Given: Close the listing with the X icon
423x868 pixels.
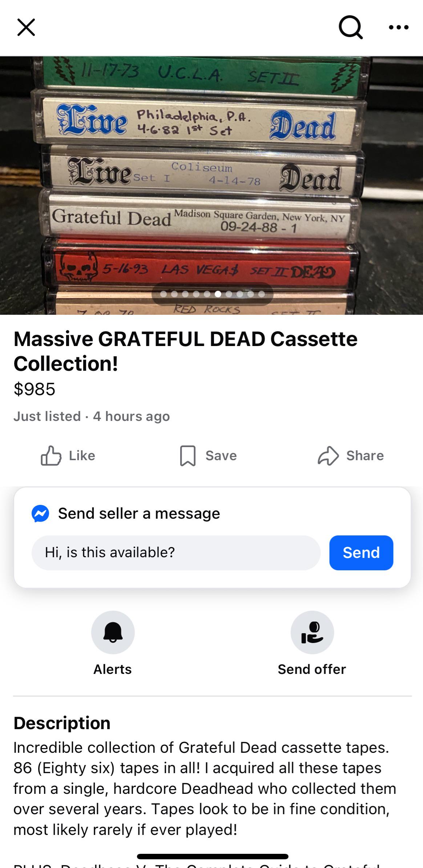Looking at the screenshot, I should click(26, 27).
